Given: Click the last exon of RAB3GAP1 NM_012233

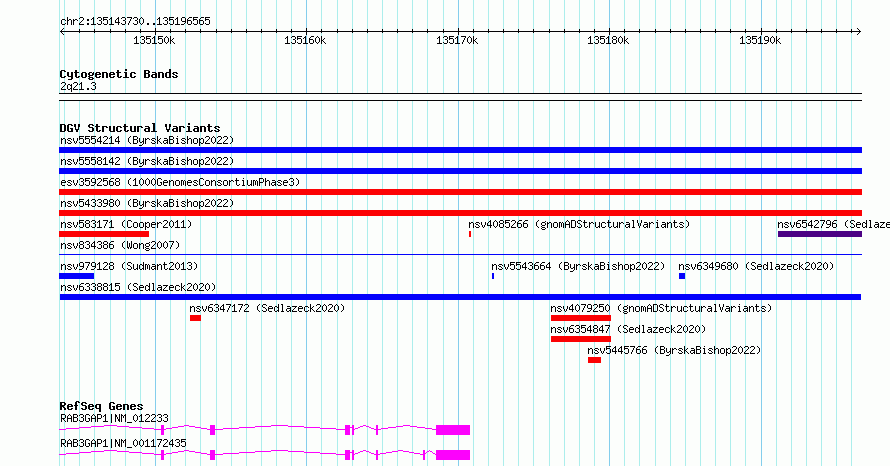Looking at the screenshot, I should [453, 430].
